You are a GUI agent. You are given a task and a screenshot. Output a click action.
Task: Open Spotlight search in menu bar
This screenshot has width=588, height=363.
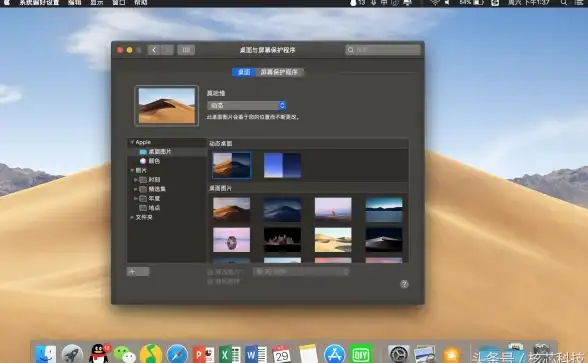(x=563, y=3)
